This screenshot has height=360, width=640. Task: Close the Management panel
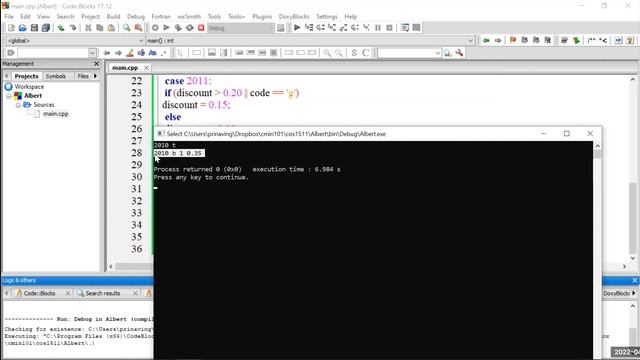97,64
